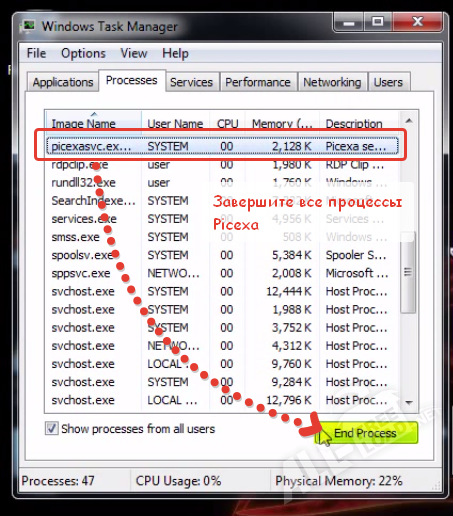Sort by the Memory column header
Image resolution: width=453 pixels, height=516 pixels.
(283, 123)
